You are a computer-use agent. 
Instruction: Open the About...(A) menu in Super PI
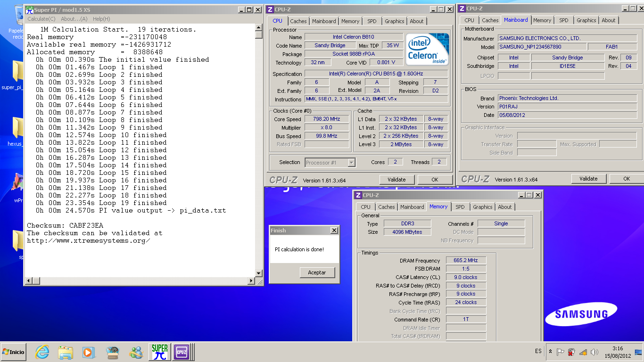(74, 19)
